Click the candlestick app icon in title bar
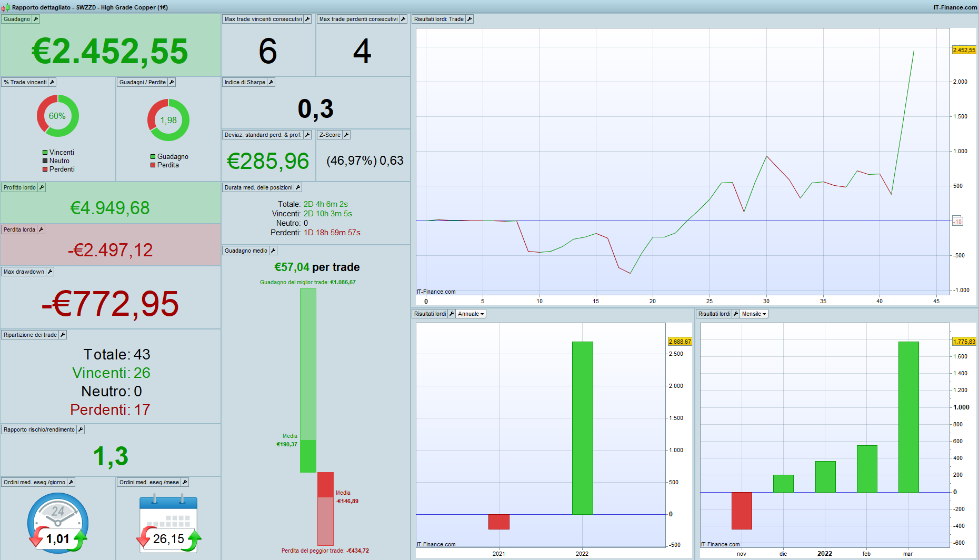This screenshot has height=560, width=979. (x=5, y=7)
